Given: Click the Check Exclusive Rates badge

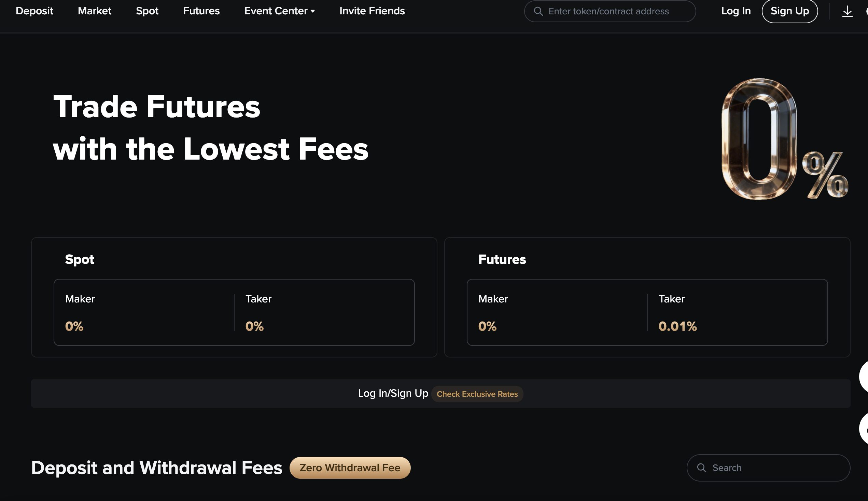Looking at the screenshot, I should coord(477,394).
